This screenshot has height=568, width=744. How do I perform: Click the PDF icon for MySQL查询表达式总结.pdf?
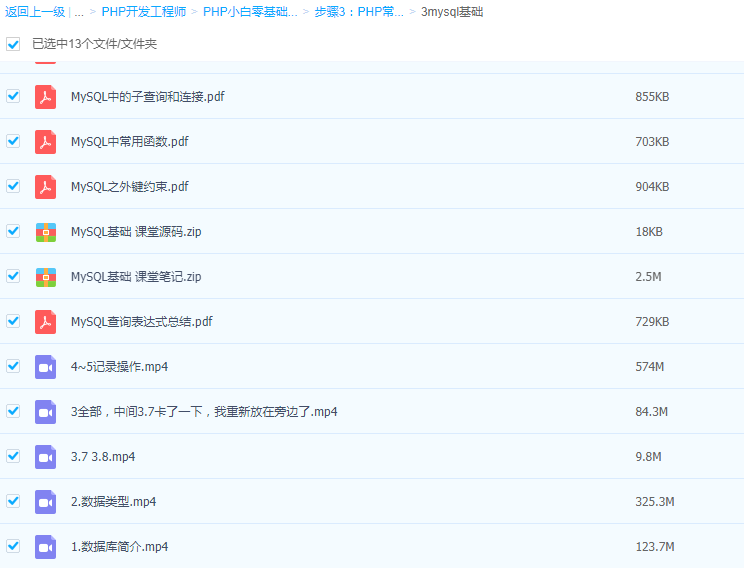[45, 322]
